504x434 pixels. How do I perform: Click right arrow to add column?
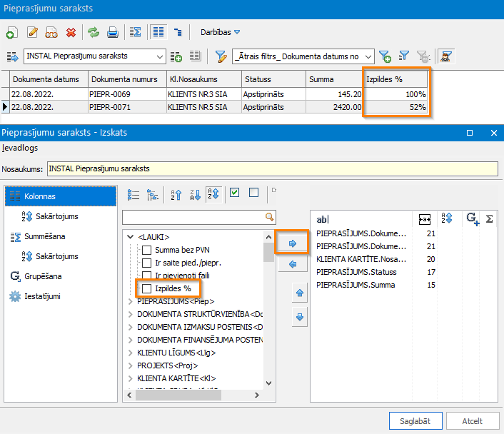click(x=292, y=243)
